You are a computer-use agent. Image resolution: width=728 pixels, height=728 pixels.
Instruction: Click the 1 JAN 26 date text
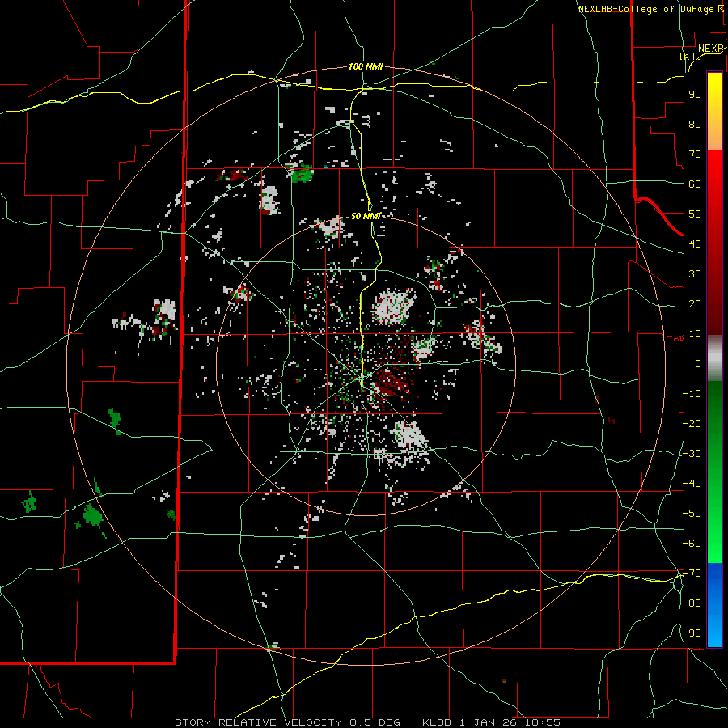tap(489, 722)
